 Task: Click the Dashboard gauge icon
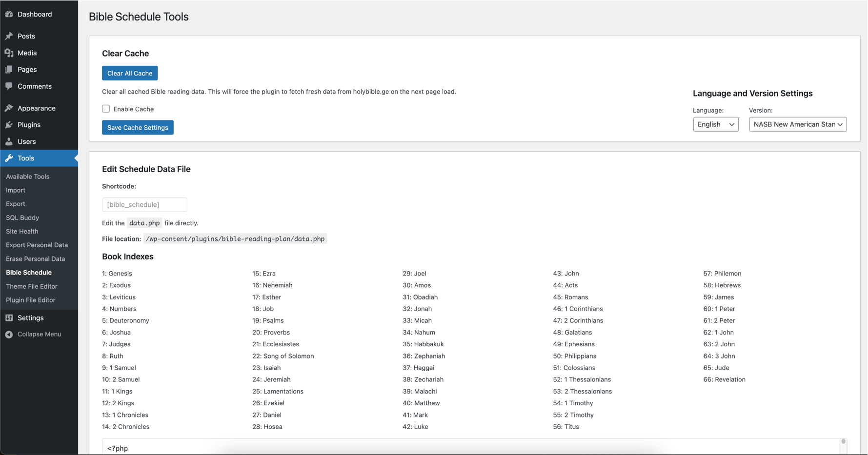(9, 14)
